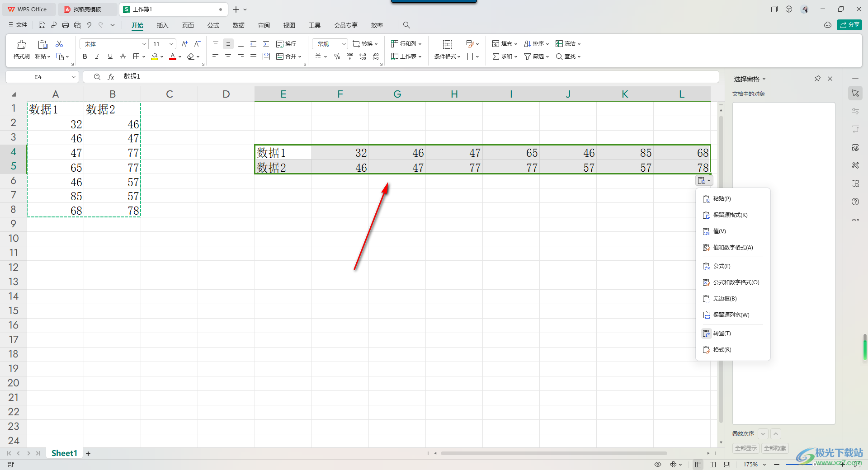868x470 pixels.
Task: Open the Freeze panes dropdown
Action: click(568, 44)
